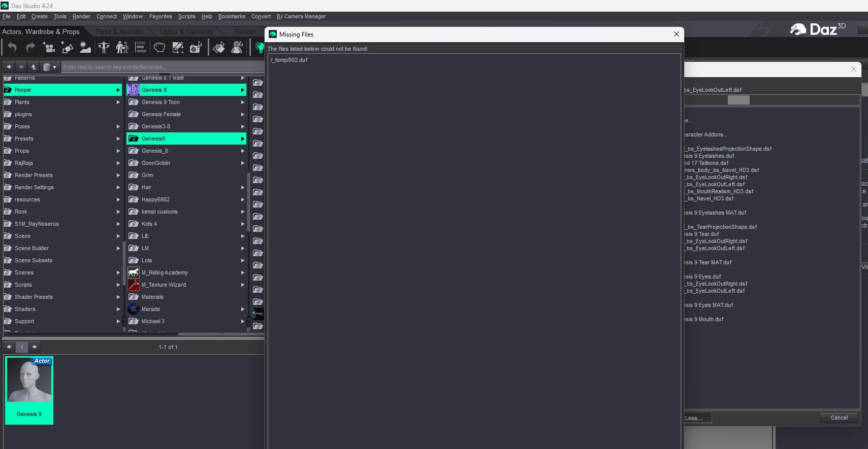Expand the Genesis 9 Toon submenu arrow
This screenshot has height=449, width=868.
[x=243, y=102]
